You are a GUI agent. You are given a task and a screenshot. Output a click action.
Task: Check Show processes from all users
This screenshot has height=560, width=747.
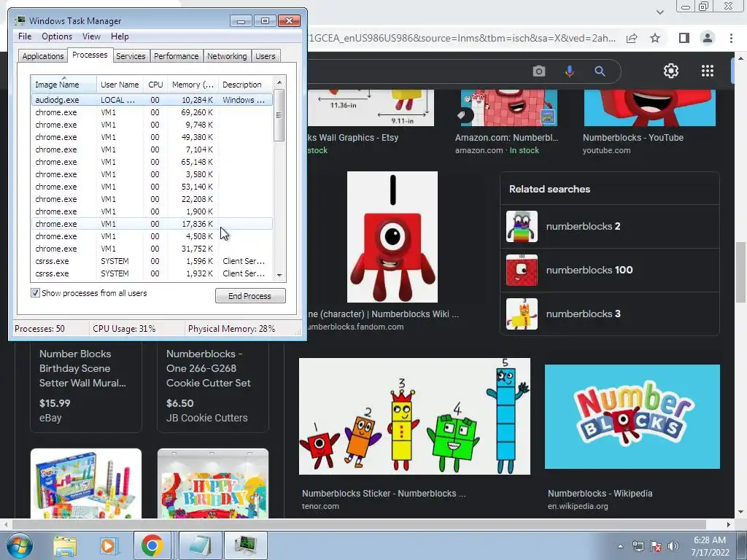tap(35, 293)
